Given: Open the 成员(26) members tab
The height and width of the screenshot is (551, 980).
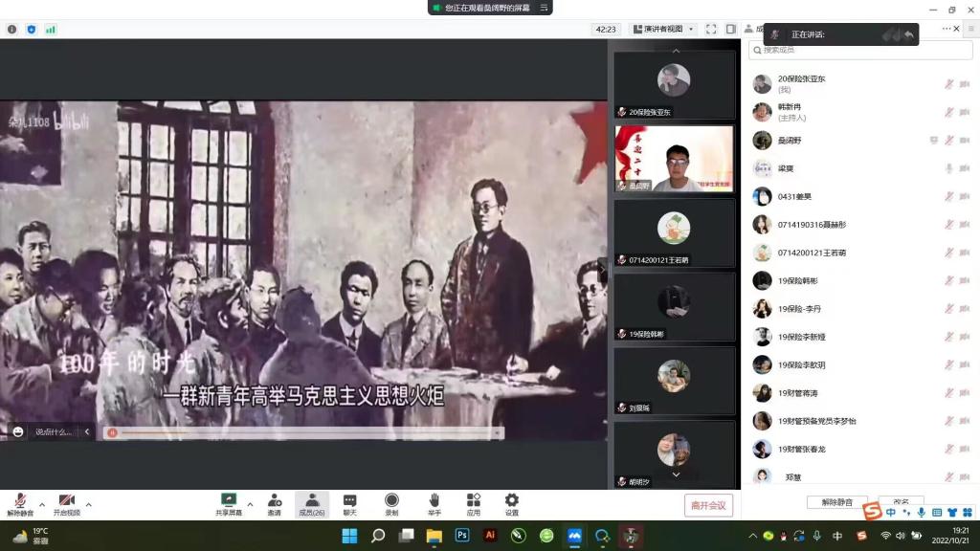Looking at the screenshot, I should (312, 504).
